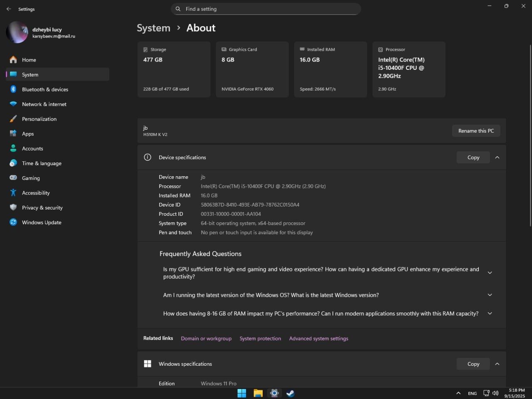Viewport: 532px width, 399px height.
Task: Click the Device specifications info icon
Action: [x=148, y=157]
